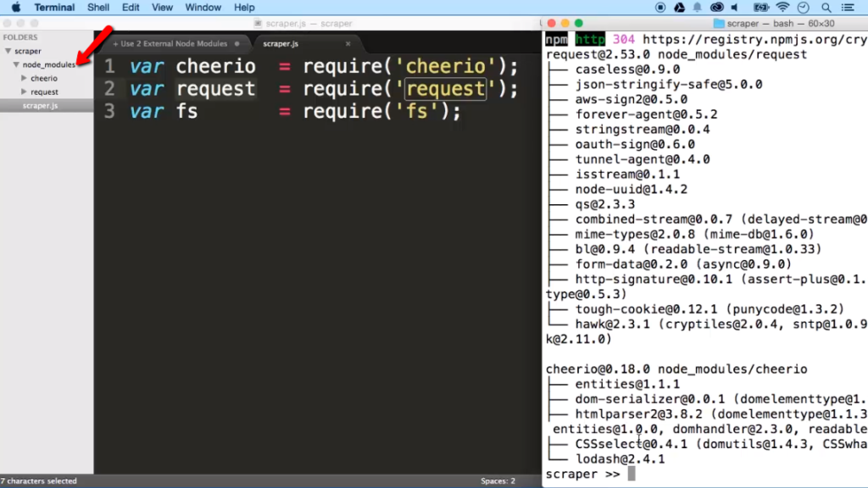The image size is (868, 488).
Task: Open the Google Drive menu bar icon
Action: pyautogui.click(x=679, y=8)
